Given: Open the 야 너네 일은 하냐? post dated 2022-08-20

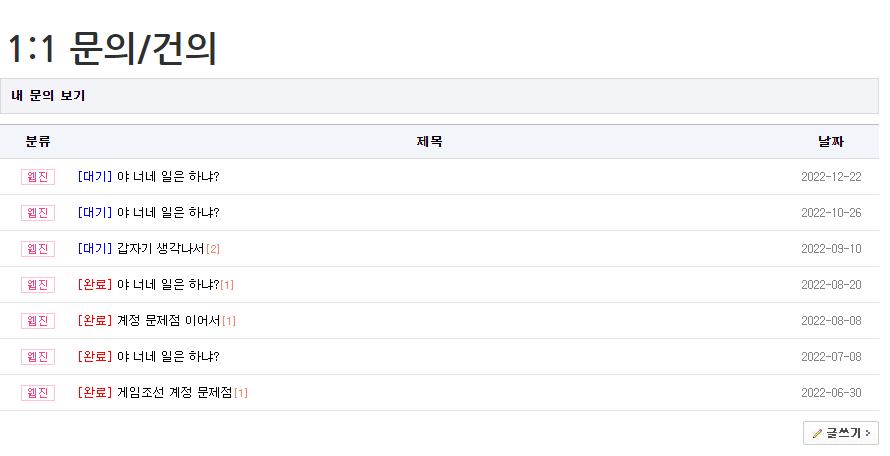Looking at the screenshot, I should tap(167, 285).
